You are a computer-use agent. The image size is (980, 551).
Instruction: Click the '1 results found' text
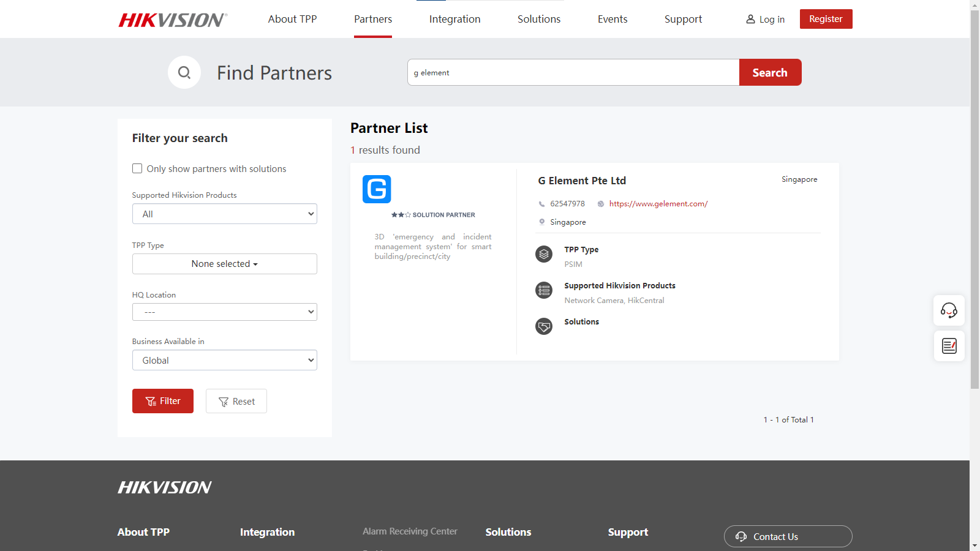pos(385,150)
